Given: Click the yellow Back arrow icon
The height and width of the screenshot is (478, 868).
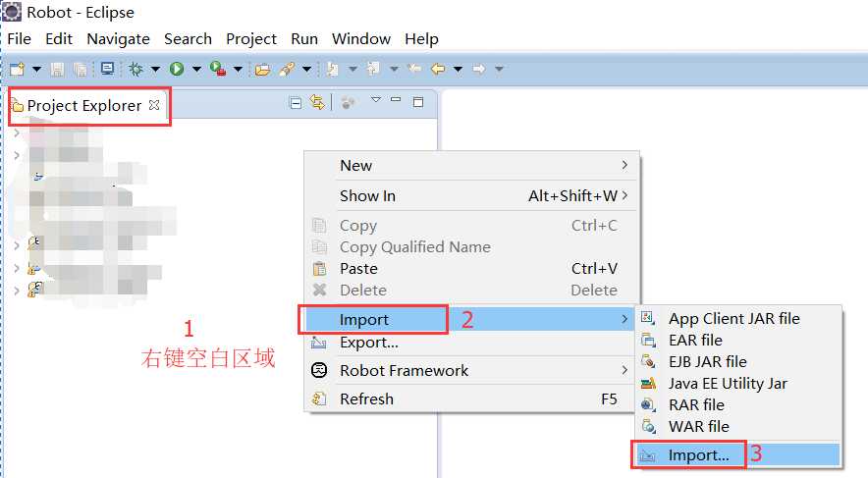Looking at the screenshot, I should (438, 69).
